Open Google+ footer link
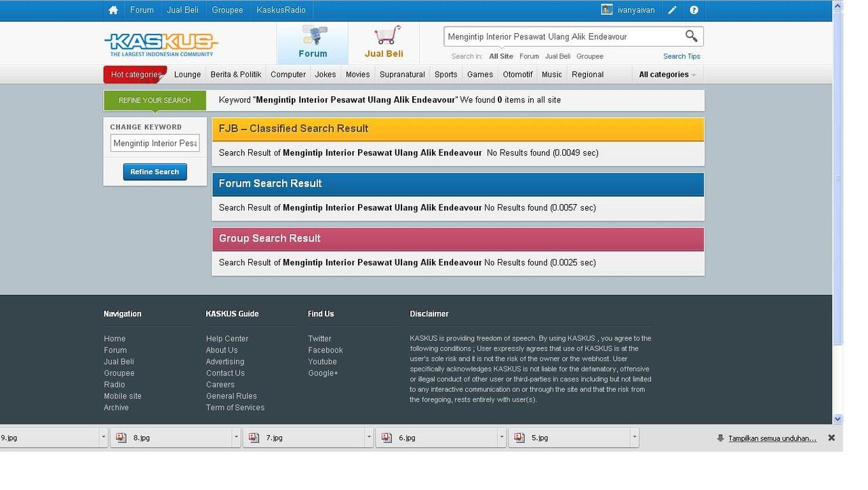 click(x=323, y=373)
